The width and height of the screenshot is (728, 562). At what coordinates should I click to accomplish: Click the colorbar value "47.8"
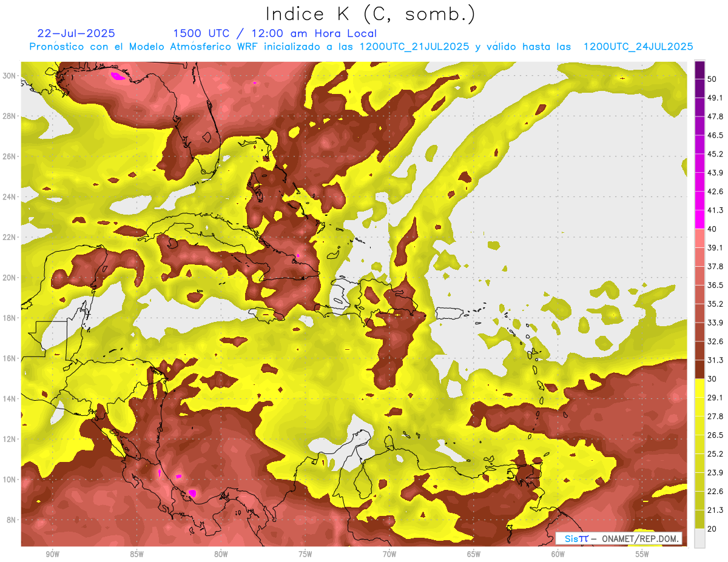tap(715, 116)
